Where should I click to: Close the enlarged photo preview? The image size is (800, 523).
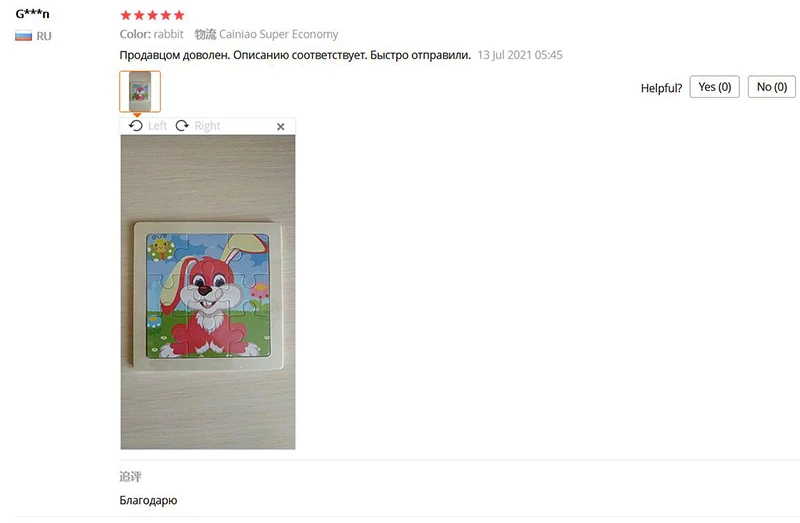tap(281, 127)
